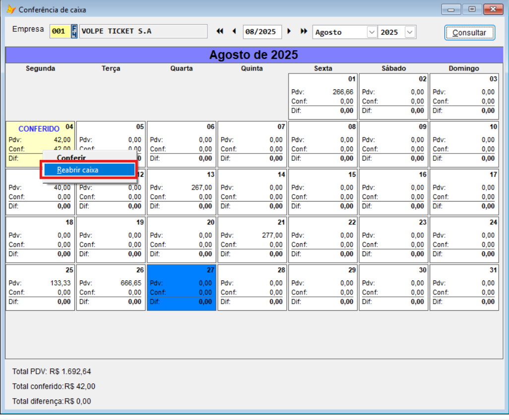Select day 25 cell showing 133,33
Screen dimensions: 509x420
(x=40, y=287)
